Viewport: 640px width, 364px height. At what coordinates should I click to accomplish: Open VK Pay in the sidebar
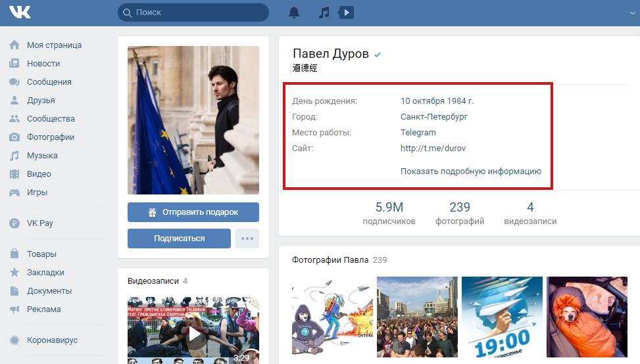tap(40, 223)
